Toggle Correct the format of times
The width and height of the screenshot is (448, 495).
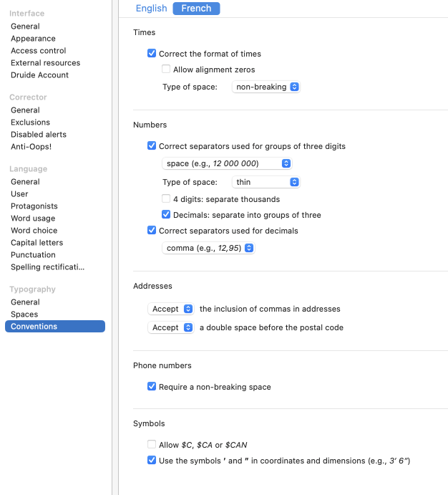tap(152, 54)
